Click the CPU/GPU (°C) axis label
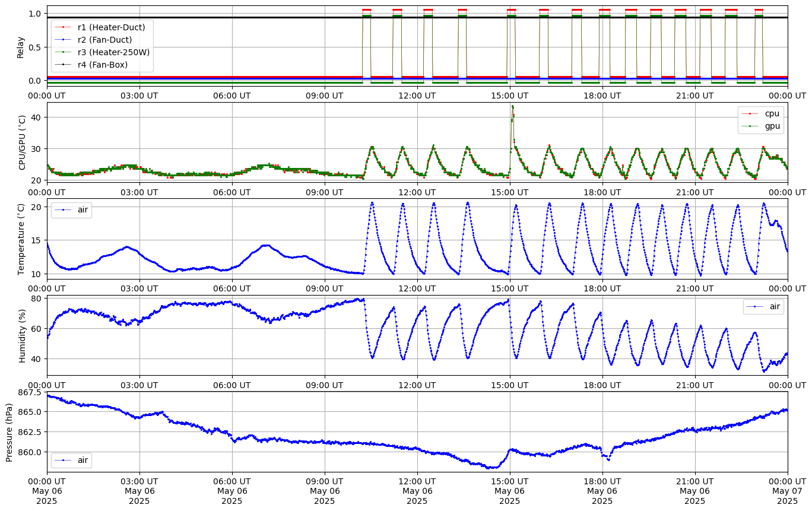 pos(23,142)
